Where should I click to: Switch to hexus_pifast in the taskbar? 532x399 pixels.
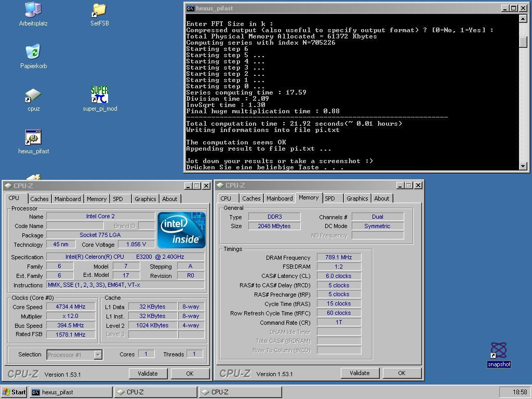coord(71,392)
